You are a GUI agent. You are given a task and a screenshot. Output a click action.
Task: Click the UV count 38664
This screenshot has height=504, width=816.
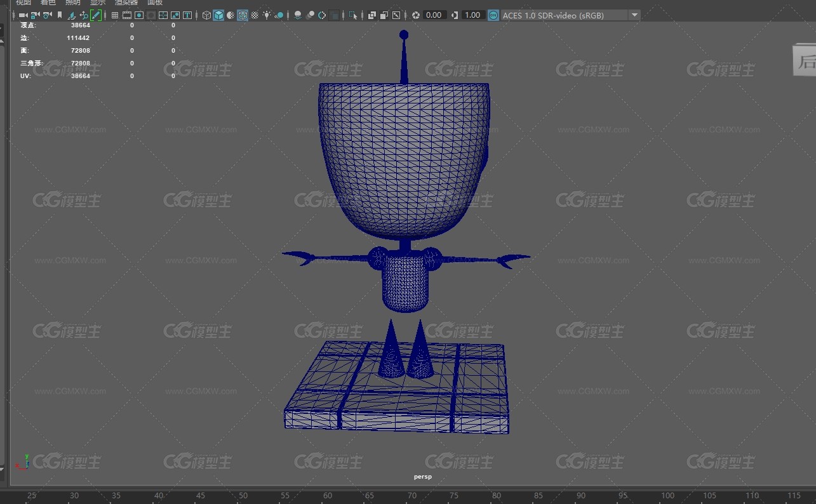point(81,76)
